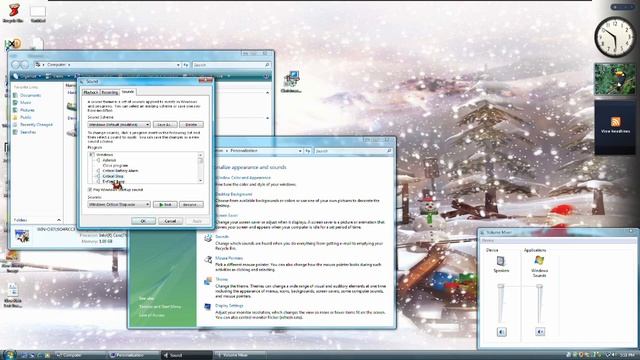Screen dimensions: 640x360
Task: Select the Close program event
Action: click(x=115, y=166)
